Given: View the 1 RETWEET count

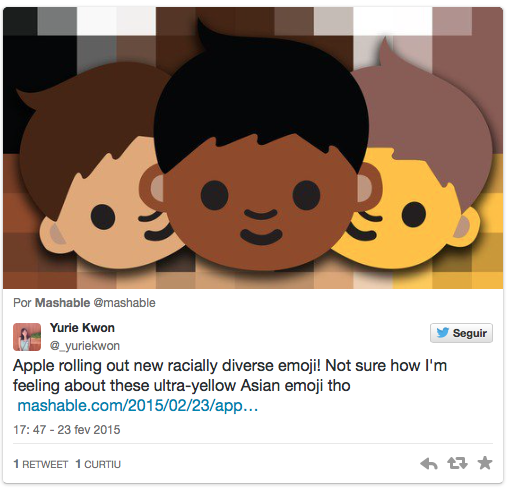Looking at the screenshot, I should point(41,464).
